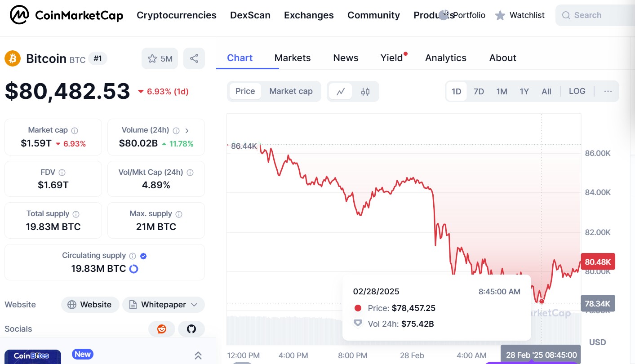Select the line chart icon

pos(341,92)
